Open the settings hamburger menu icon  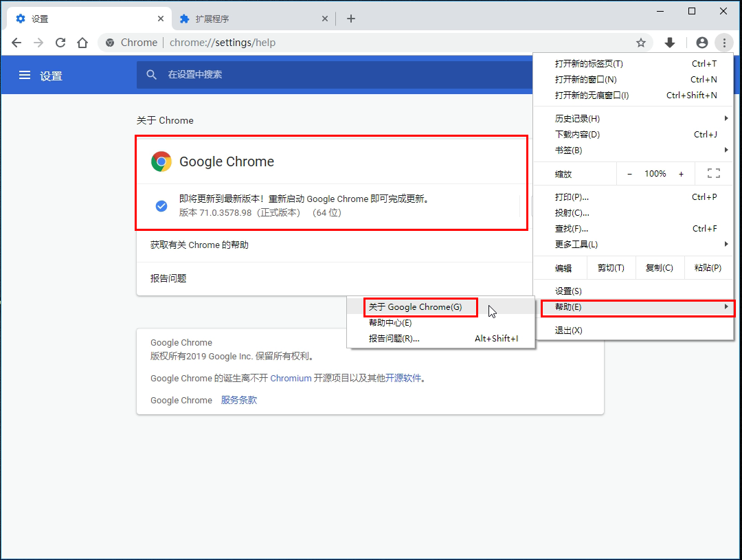pyautogui.click(x=25, y=76)
